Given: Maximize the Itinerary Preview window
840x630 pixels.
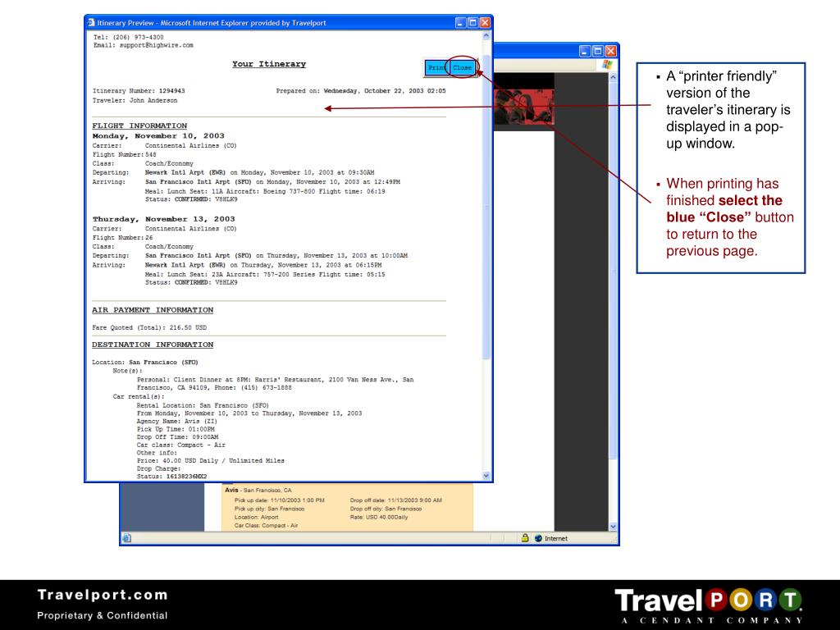Looking at the screenshot, I should [x=472, y=22].
